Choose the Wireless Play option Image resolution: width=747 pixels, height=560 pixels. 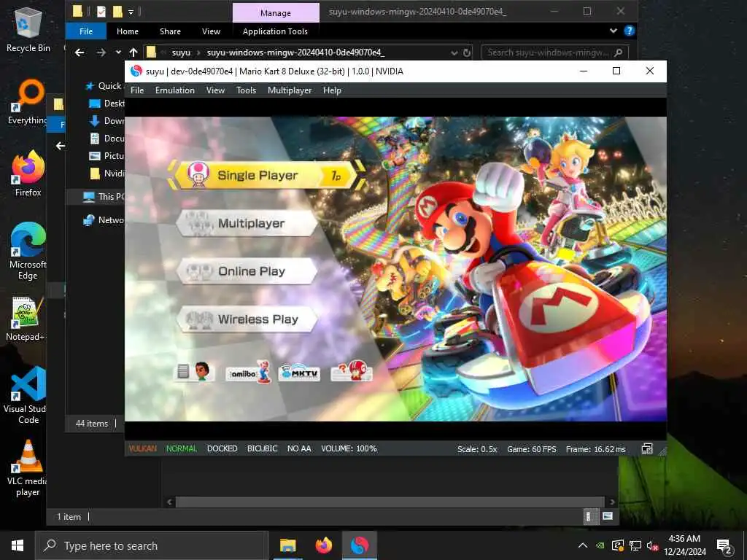click(247, 319)
